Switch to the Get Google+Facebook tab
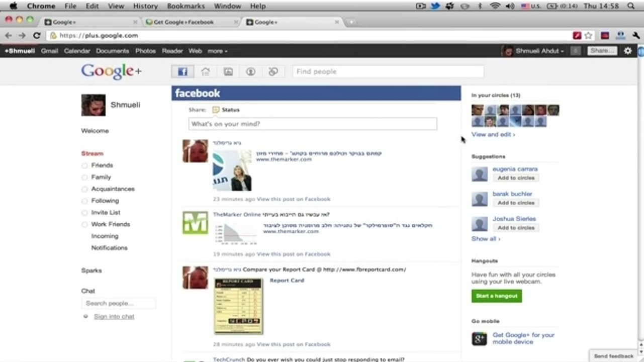This screenshot has width=644, height=362. pos(190,22)
